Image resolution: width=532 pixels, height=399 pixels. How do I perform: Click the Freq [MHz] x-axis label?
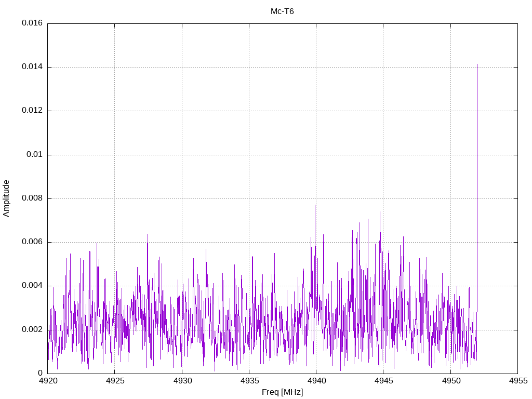(x=282, y=392)
